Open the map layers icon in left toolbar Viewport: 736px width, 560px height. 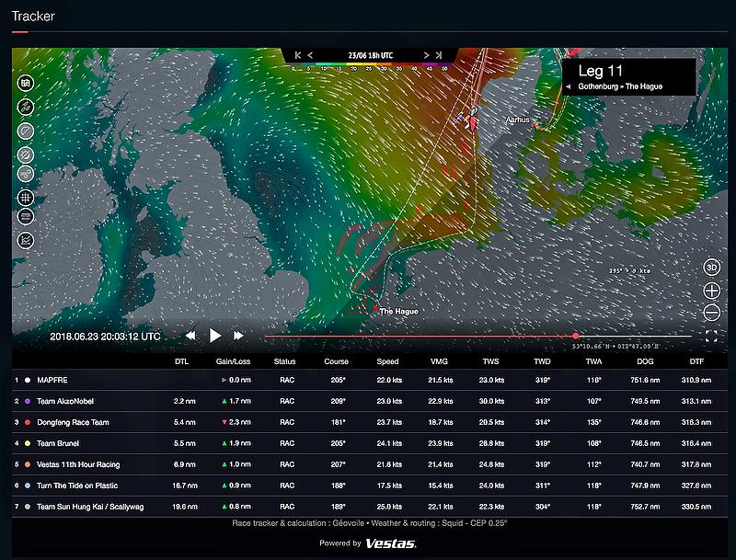click(x=26, y=84)
